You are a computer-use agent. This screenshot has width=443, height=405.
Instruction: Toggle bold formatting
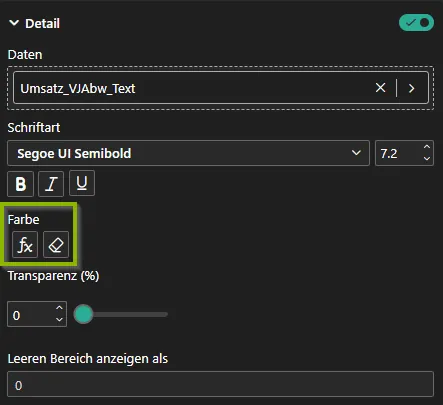point(20,184)
